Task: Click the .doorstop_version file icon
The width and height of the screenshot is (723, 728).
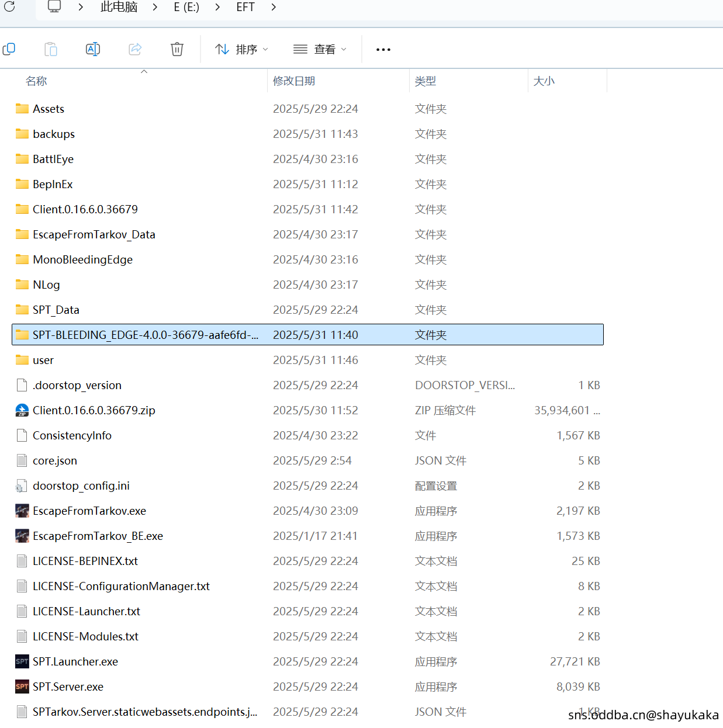Action: pos(22,385)
